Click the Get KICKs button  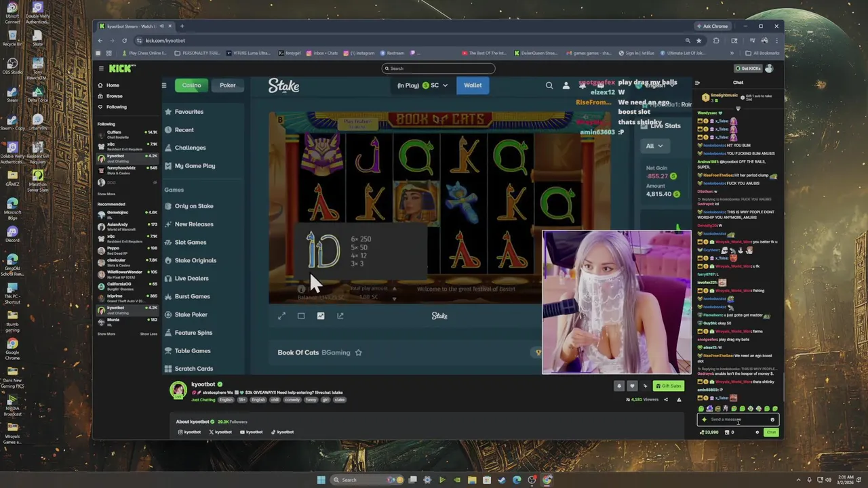pyautogui.click(x=747, y=68)
